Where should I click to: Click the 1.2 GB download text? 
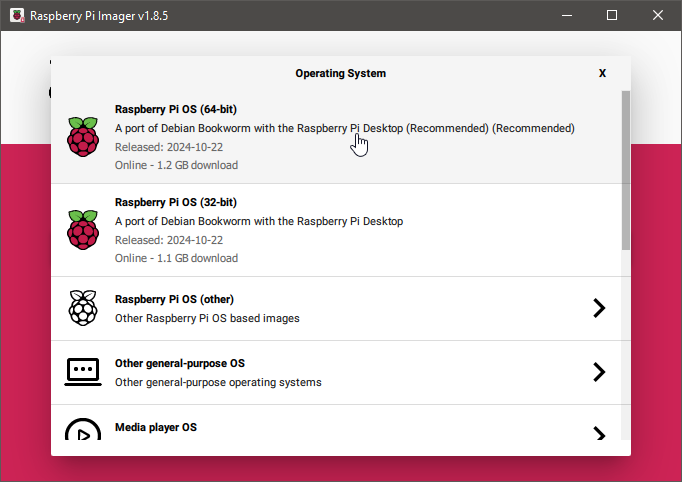click(176, 165)
